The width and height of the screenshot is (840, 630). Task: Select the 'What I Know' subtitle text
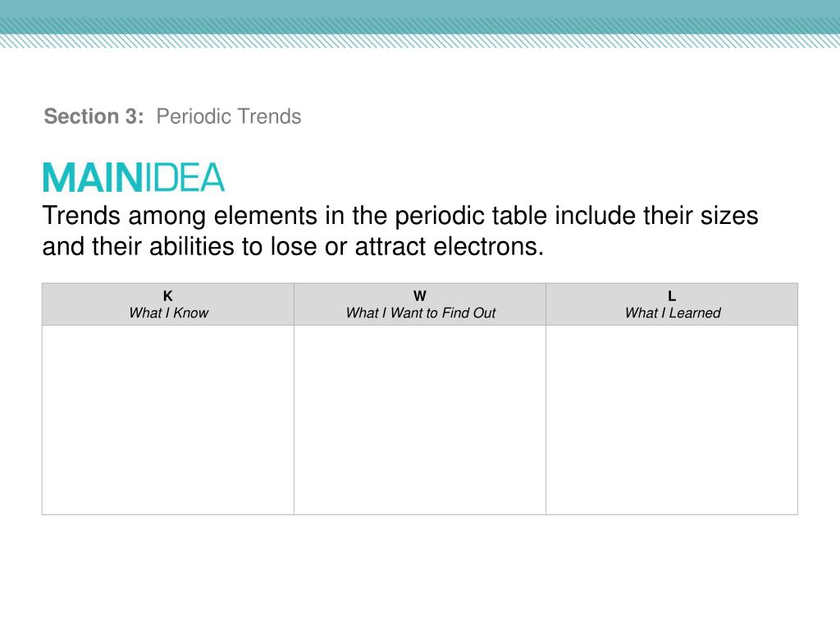(x=168, y=313)
